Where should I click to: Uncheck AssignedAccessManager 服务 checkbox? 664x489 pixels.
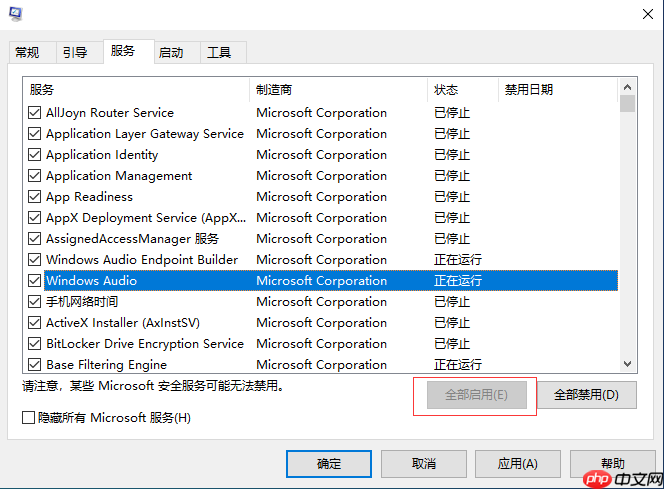[x=34, y=239]
